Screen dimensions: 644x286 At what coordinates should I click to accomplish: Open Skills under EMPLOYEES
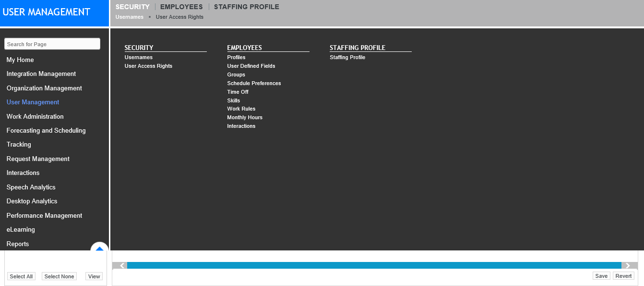233,100
